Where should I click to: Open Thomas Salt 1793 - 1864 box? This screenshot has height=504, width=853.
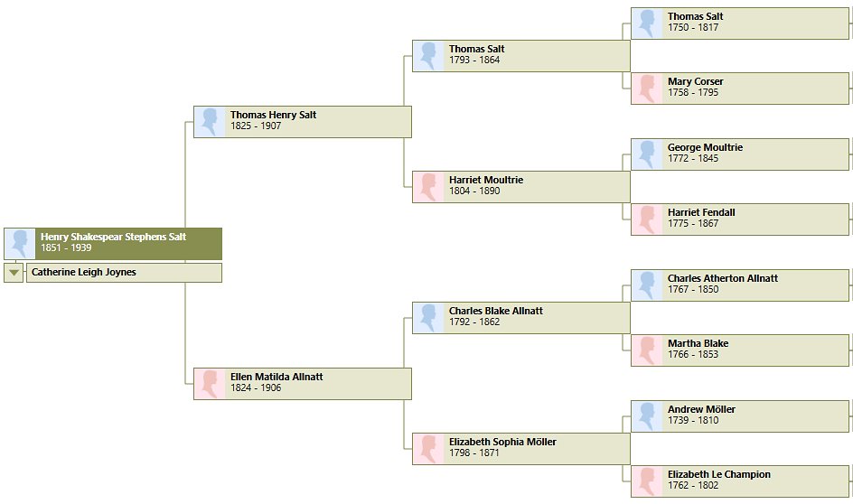click(521, 56)
